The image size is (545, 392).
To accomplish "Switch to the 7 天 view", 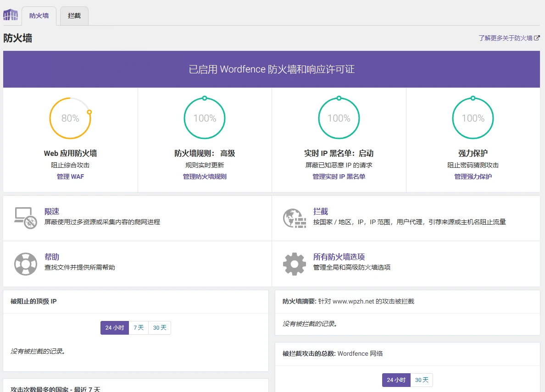I will pyautogui.click(x=139, y=327).
